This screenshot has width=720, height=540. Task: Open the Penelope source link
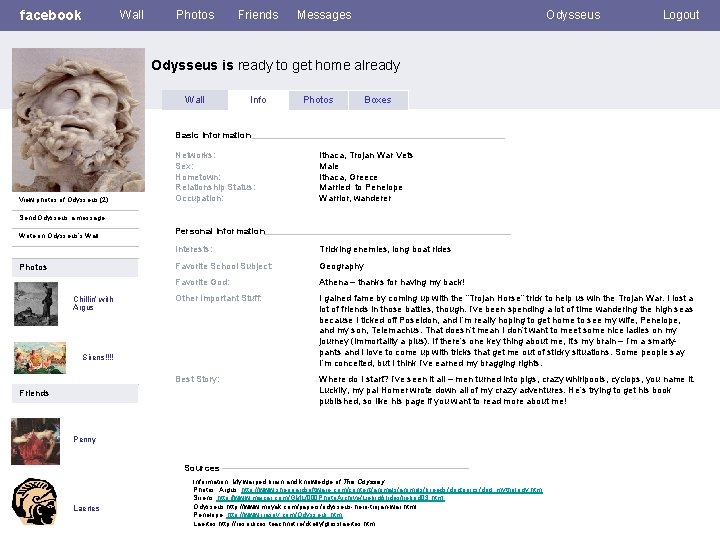click(285, 515)
